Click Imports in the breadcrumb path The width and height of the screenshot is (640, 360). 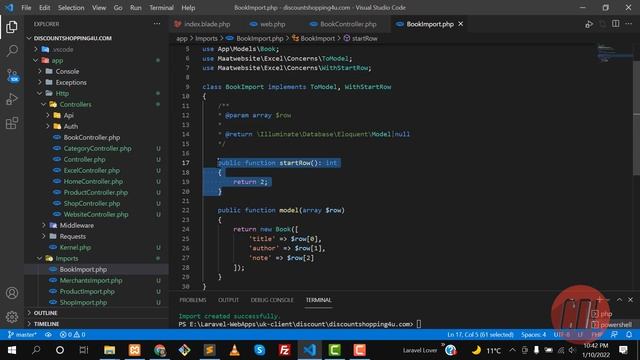pos(206,38)
